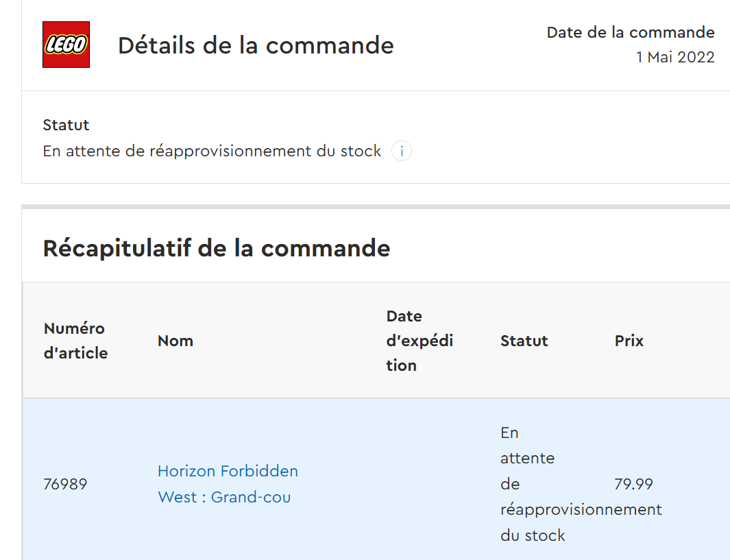Select the 'Date de la commande' label
Image resolution: width=730 pixels, height=560 pixels.
pyautogui.click(x=630, y=32)
